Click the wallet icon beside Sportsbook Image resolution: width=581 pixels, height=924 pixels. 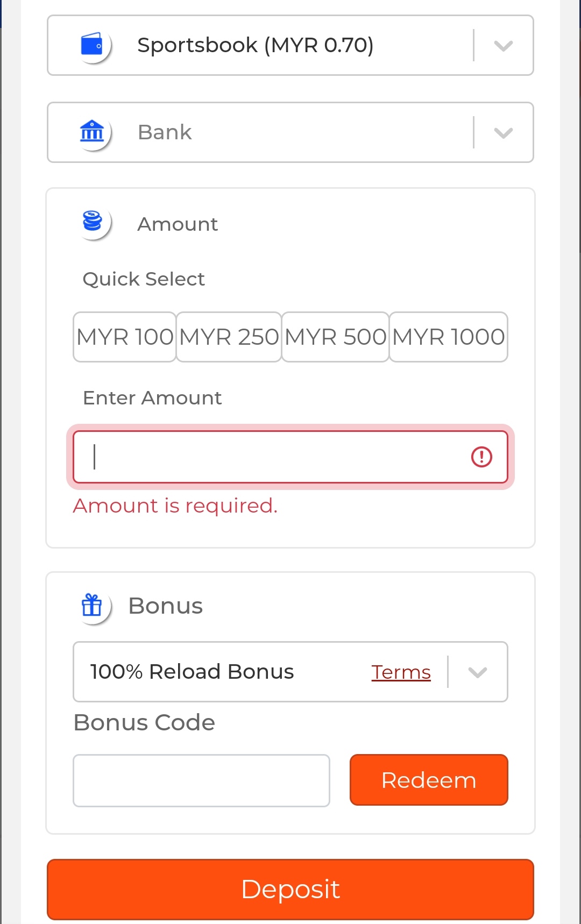[92, 45]
